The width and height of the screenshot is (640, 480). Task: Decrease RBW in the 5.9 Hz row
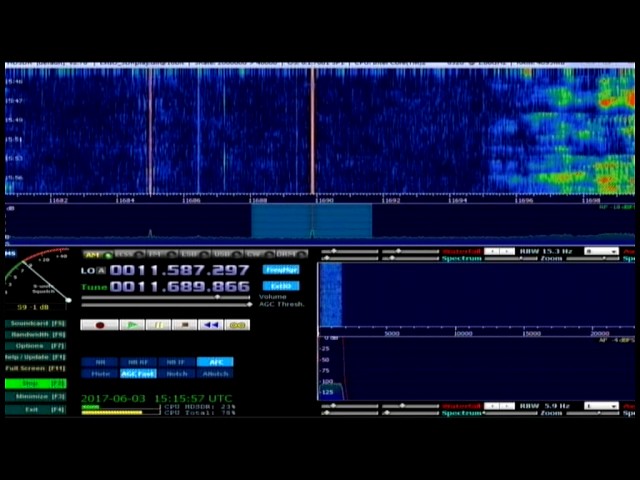(492, 406)
